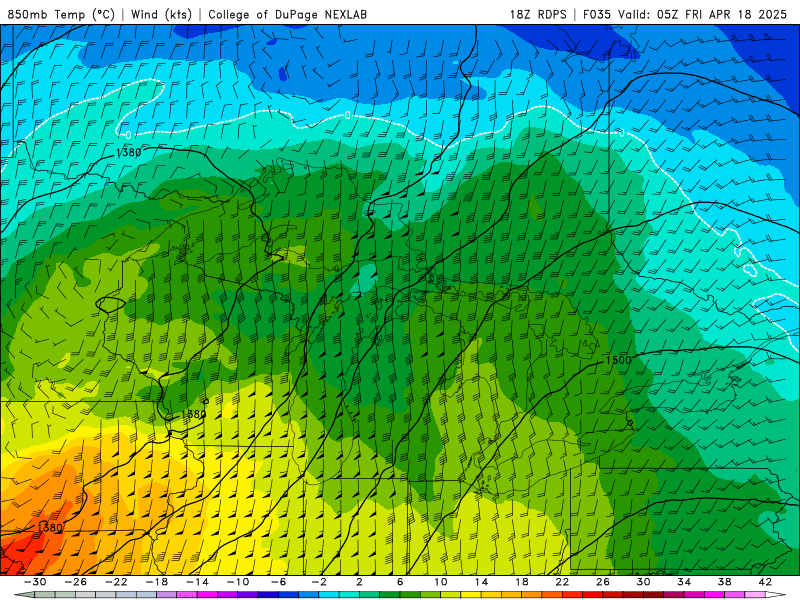Click 'College of DuPage NEXLAB' header text
This screenshot has width=800, height=600.
pyautogui.click(x=287, y=14)
